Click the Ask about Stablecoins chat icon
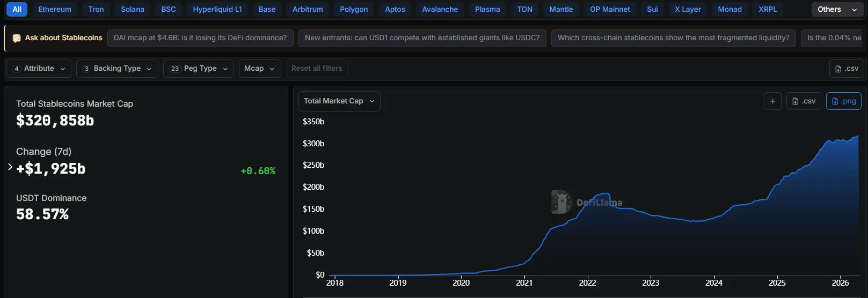 (17, 38)
